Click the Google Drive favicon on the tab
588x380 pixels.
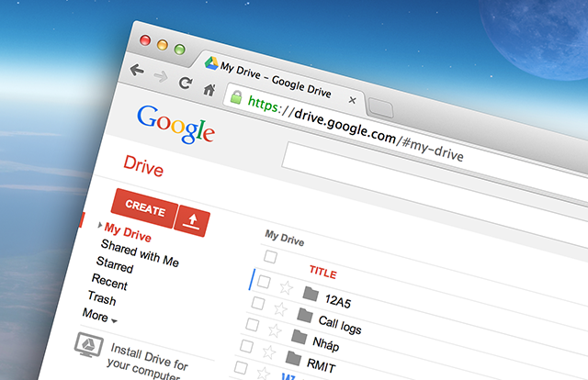pos(211,62)
